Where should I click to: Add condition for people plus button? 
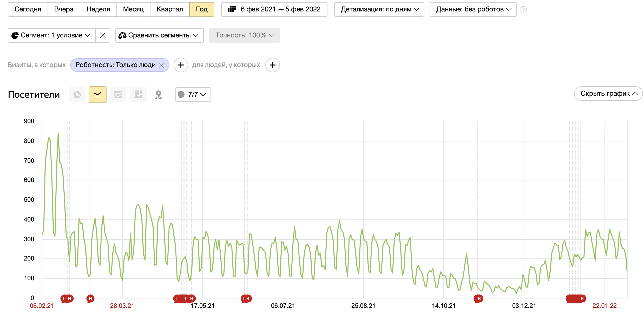[x=272, y=65]
